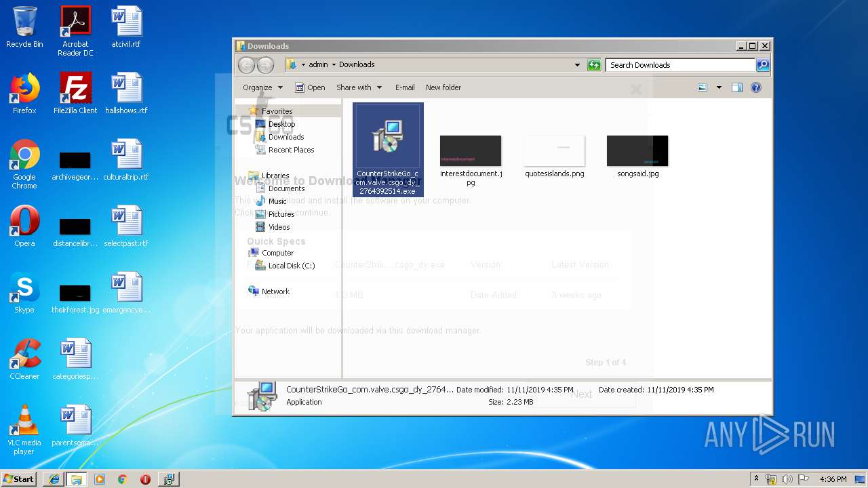Click the Search Downloads input field
The width and height of the screenshot is (868, 488).
click(679, 65)
